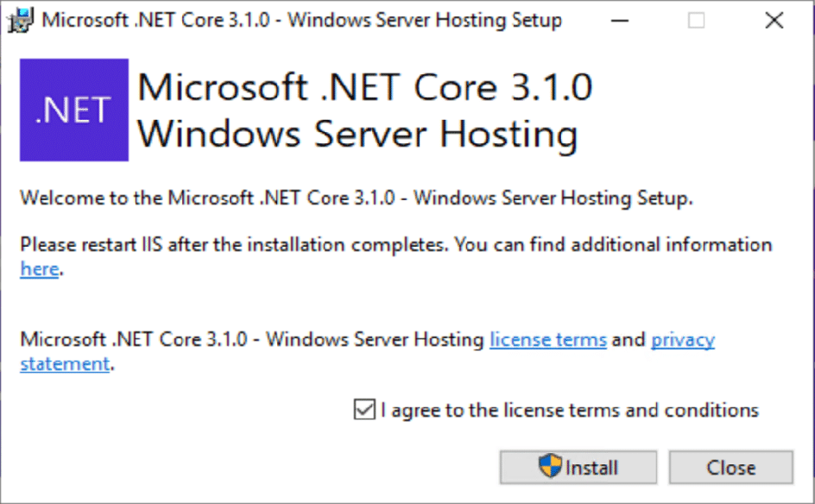The width and height of the screenshot is (815, 504).
Task: Click the greyed-out maximize window button
Action: [x=697, y=21]
